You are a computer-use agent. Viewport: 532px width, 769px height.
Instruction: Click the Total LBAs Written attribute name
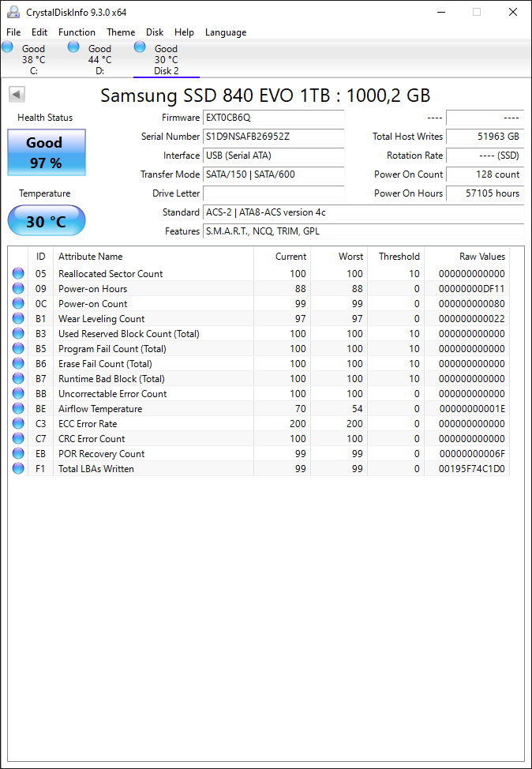click(96, 469)
